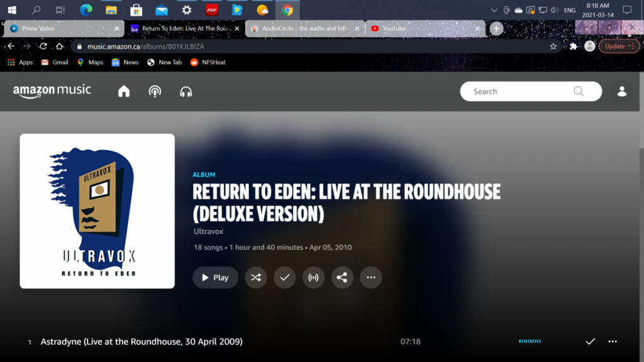
Task: Switch to the AudioCircle tab
Action: point(304,28)
